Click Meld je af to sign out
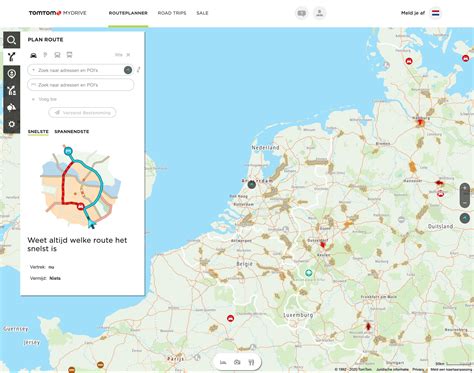 pos(413,13)
